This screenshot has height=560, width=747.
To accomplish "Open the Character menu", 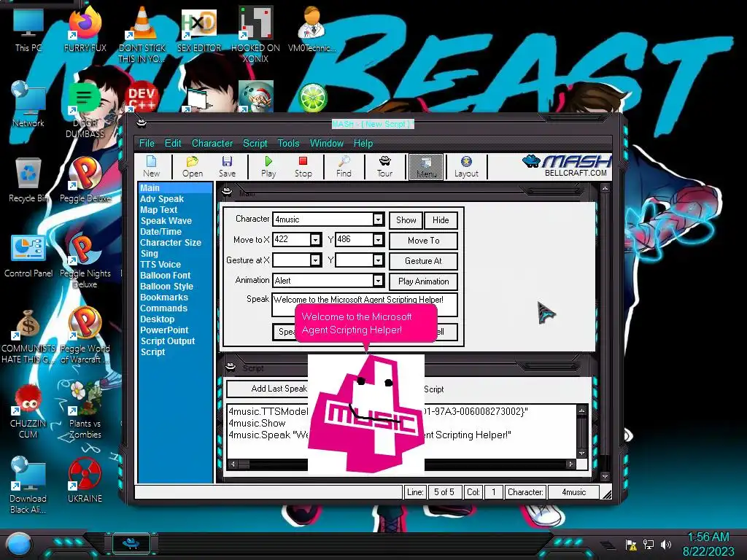I will point(212,144).
